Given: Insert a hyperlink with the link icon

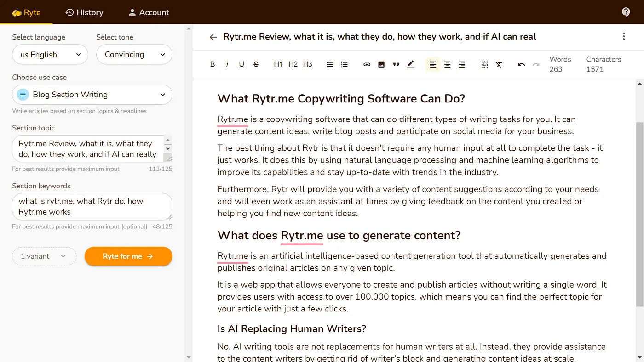Looking at the screenshot, I should [367, 64].
